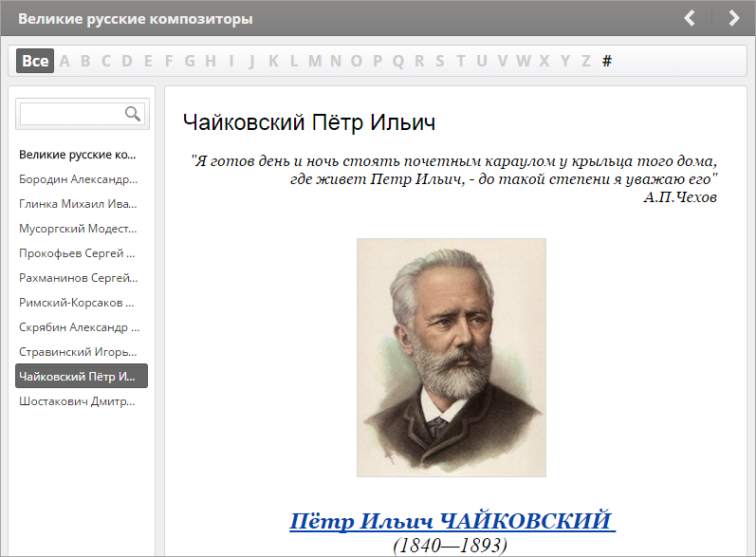Filter by letter X
Image resolution: width=756 pixels, height=557 pixels.
[544, 61]
